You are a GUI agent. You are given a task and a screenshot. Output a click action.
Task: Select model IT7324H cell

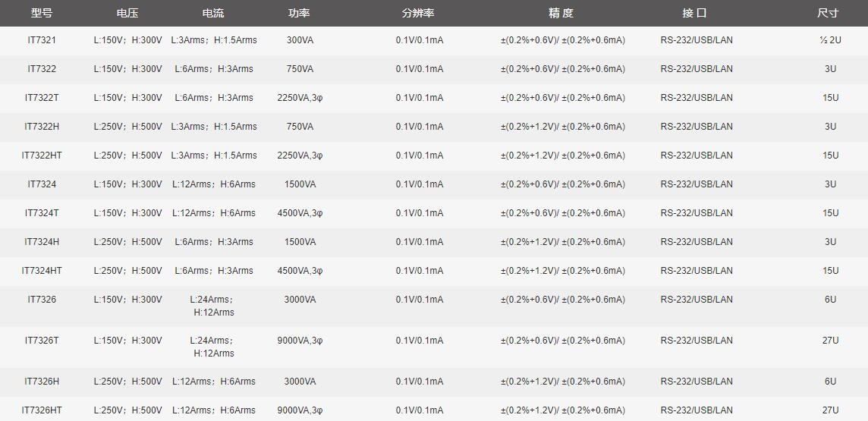(x=42, y=242)
